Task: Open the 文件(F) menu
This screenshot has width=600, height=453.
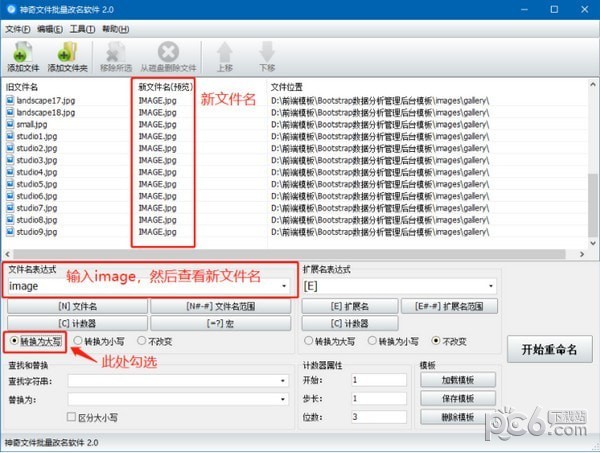Action: tap(18, 29)
